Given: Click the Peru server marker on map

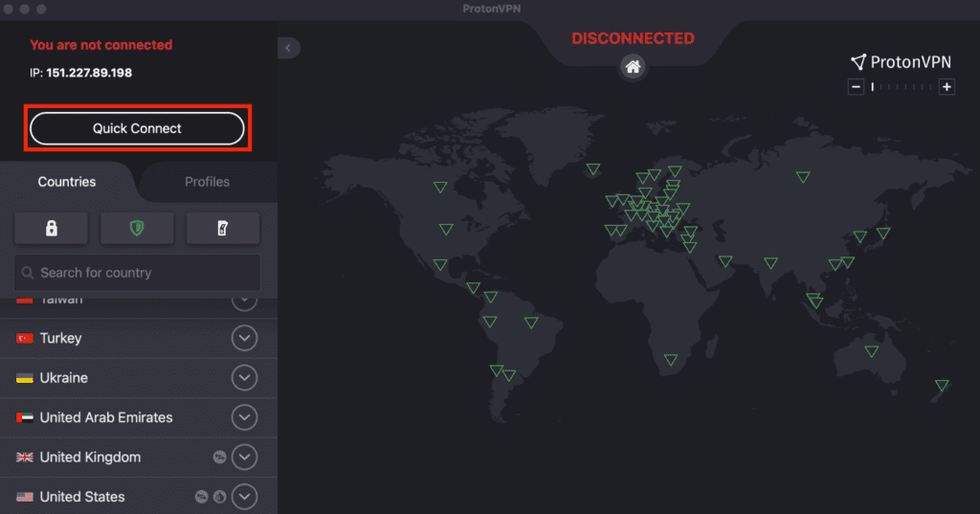Looking at the screenshot, I should [489, 322].
